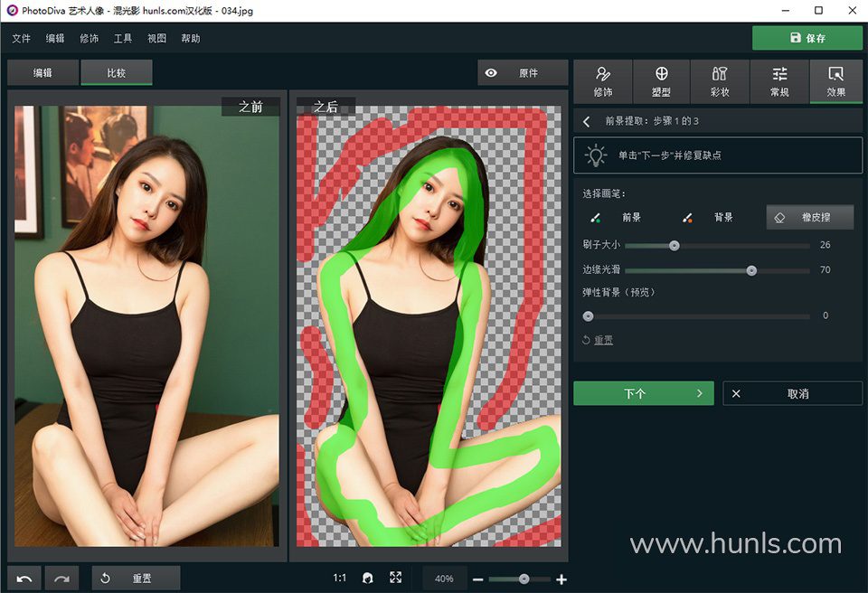The image size is (868, 593).
Task: Select the 效果 effects tab
Action: click(x=835, y=81)
